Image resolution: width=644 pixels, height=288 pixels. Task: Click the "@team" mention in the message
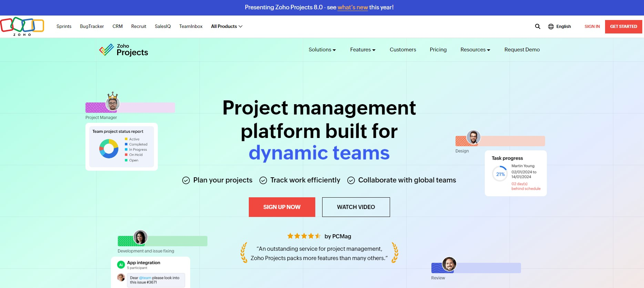pos(145,278)
